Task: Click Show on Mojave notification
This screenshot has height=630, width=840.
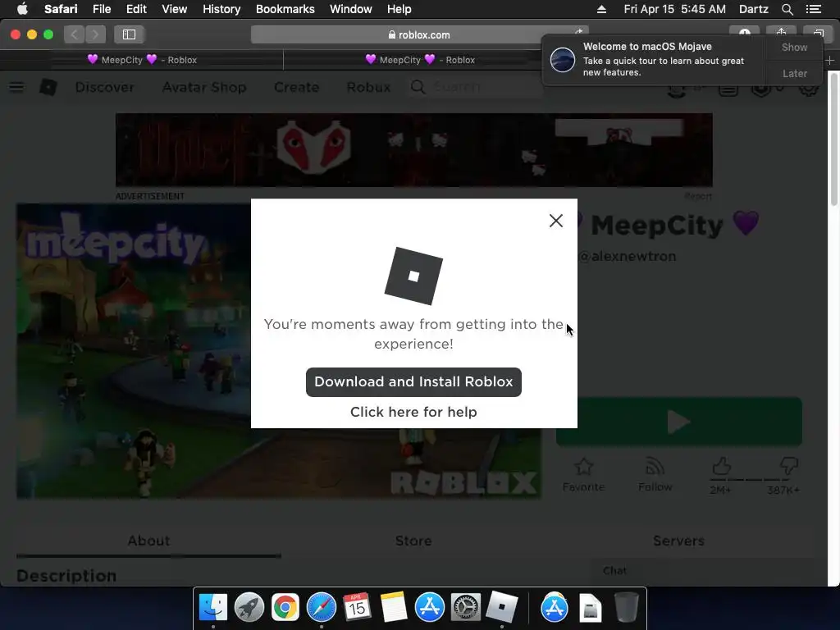Action: [794, 47]
